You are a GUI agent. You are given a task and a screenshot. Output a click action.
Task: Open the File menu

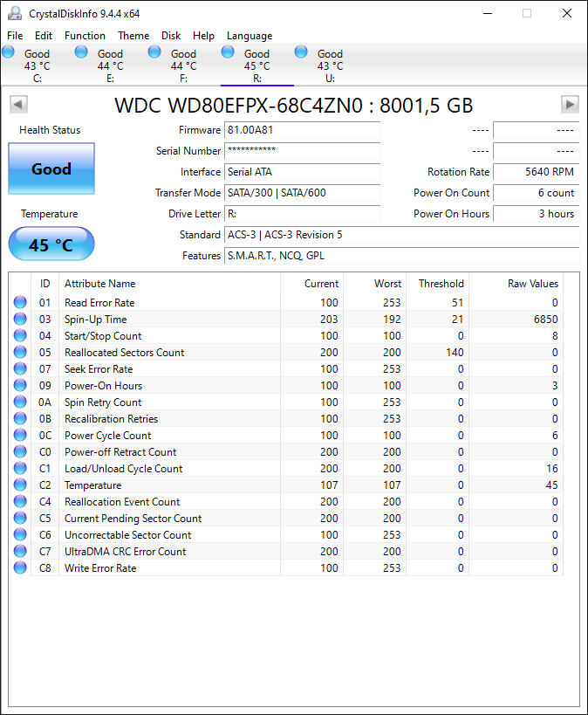coord(15,36)
